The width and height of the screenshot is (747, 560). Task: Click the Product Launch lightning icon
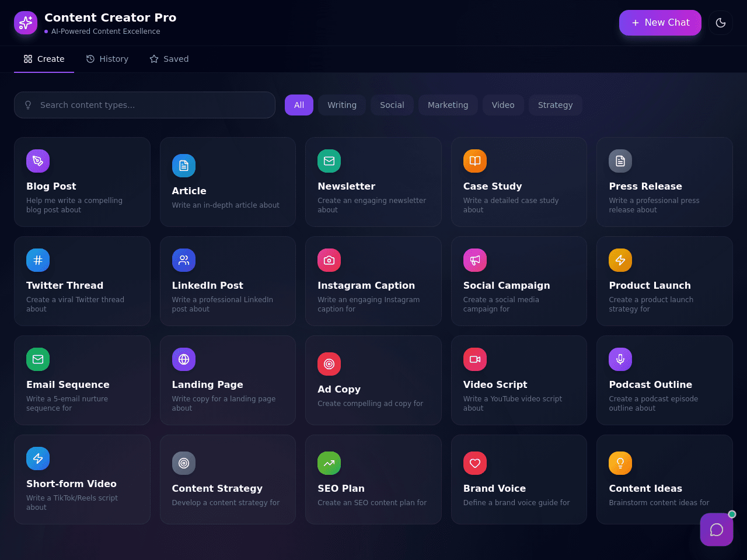[620, 260]
